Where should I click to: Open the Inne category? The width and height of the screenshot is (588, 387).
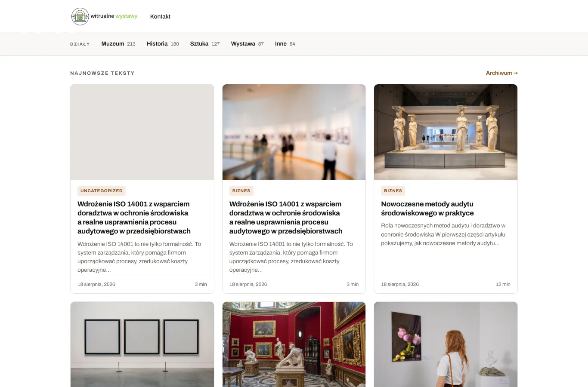(285, 44)
